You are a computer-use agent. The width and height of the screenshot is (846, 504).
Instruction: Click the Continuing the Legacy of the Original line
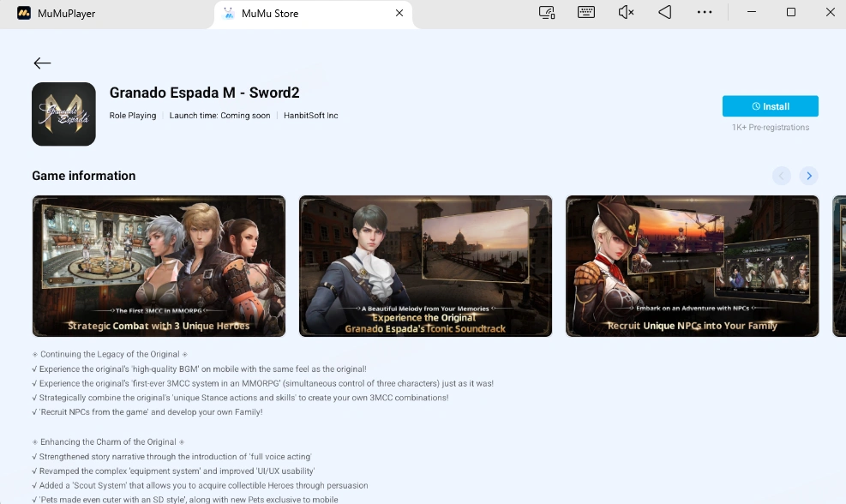(x=110, y=355)
